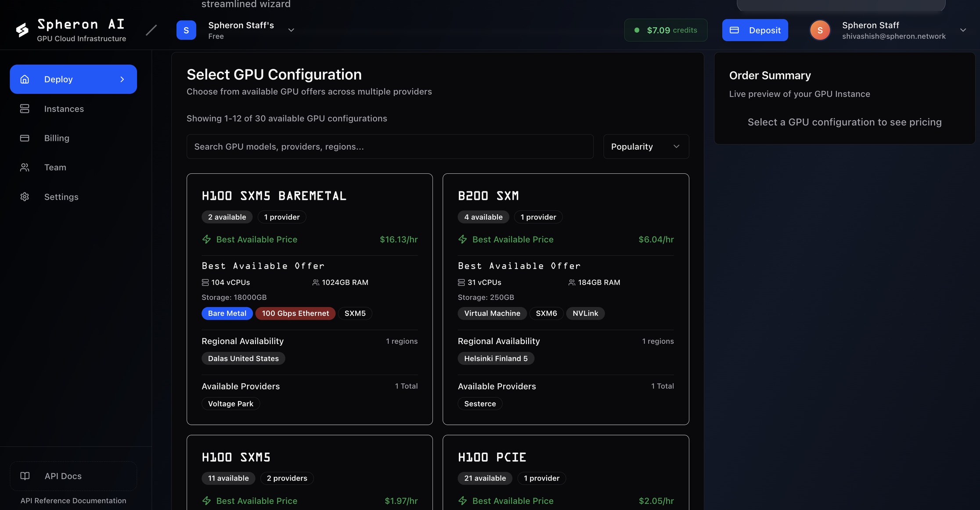This screenshot has width=980, height=510.
Task: Click the API Docs book icon
Action: click(x=25, y=476)
